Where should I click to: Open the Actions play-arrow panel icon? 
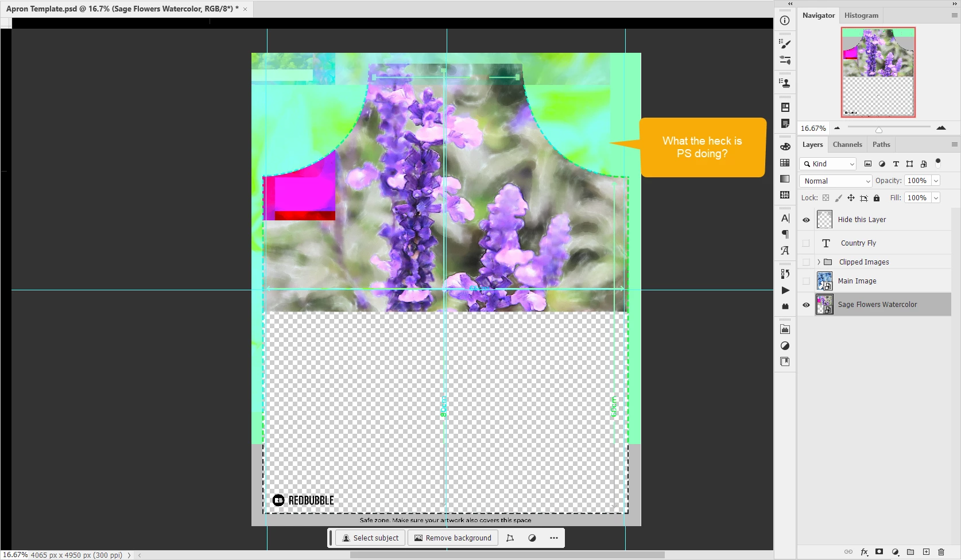point(785,290)
